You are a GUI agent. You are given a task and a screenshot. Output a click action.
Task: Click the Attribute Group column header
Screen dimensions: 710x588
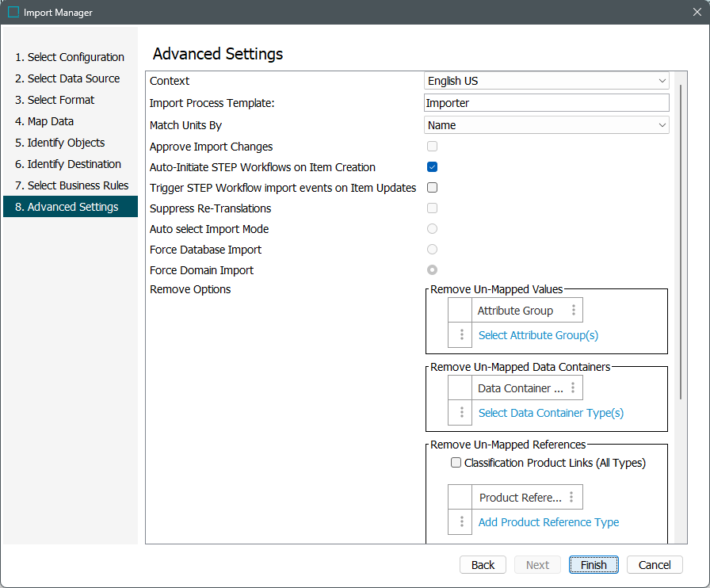(527, 311)
